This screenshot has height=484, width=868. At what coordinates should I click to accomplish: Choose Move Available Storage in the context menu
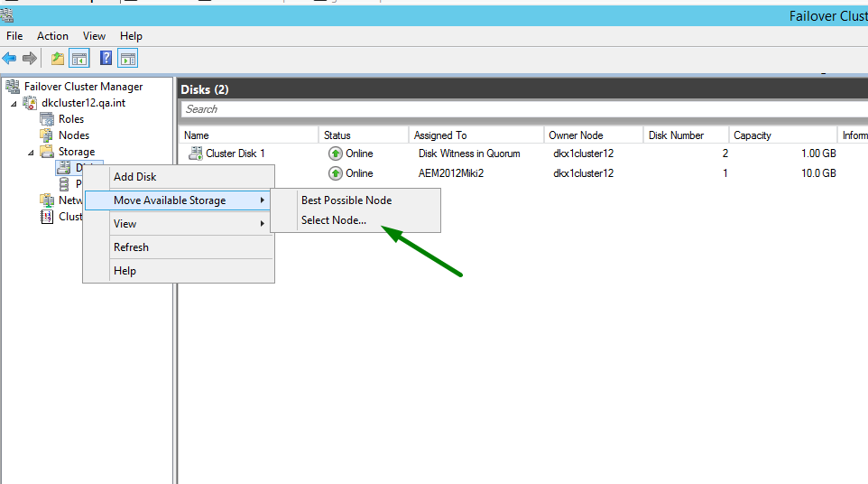click(179, 200)
